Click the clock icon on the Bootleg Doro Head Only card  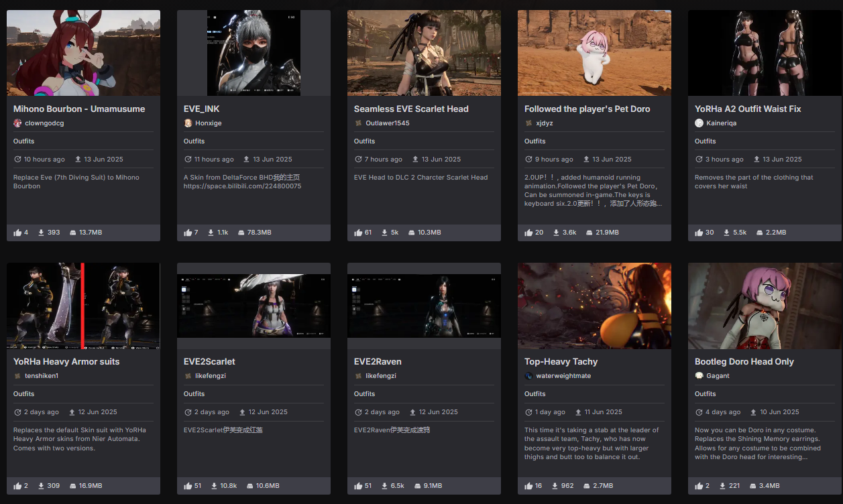(699, 412)
